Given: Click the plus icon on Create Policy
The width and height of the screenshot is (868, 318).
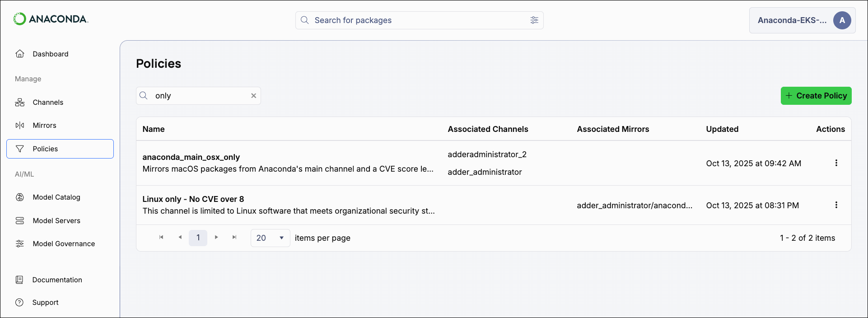Looking at the screenshot, I should click(x=789, y=96).
